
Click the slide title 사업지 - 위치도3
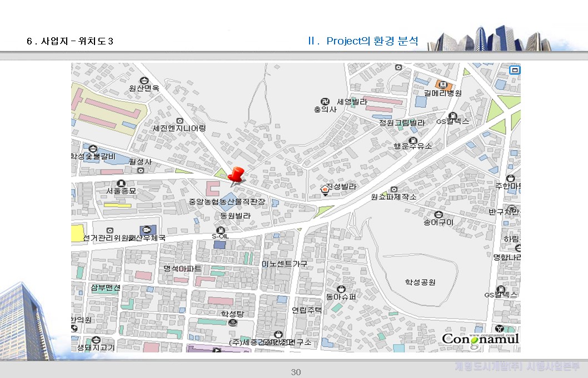70,41
